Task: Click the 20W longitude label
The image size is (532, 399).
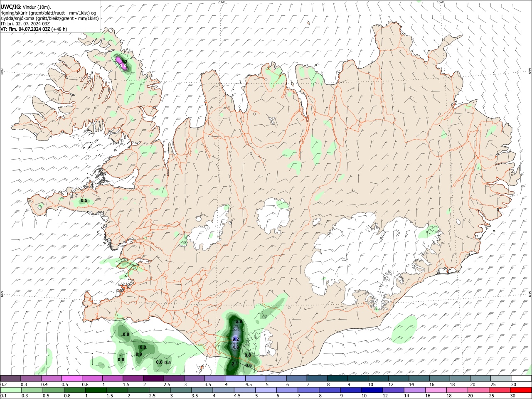Action: tap(221, 2)
